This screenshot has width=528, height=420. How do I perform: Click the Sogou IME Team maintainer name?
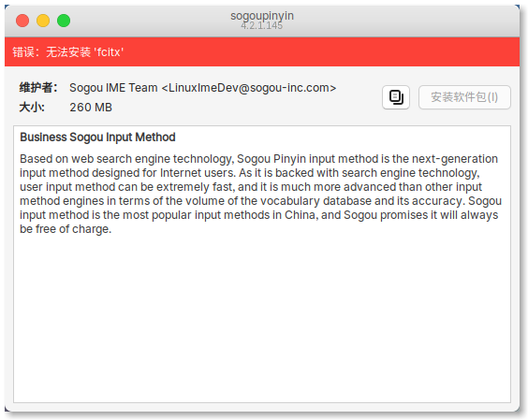click(113, 88)
